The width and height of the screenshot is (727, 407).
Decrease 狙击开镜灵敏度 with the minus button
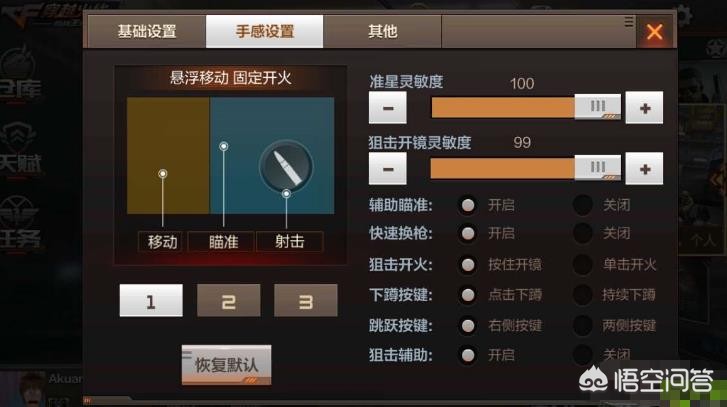(x=388, y=169)
